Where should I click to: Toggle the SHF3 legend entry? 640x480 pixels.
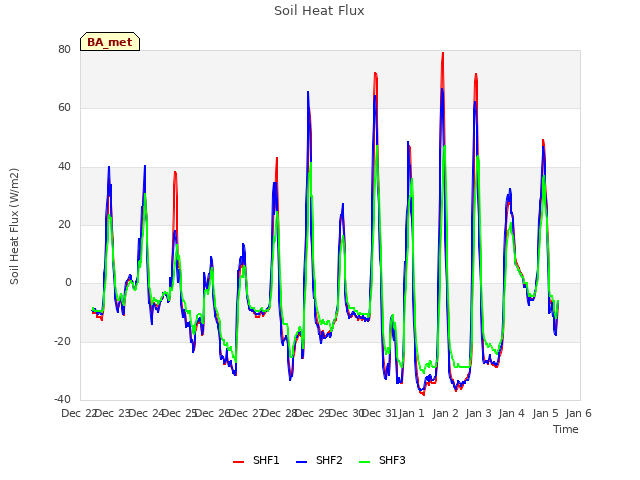coord(382,460)
